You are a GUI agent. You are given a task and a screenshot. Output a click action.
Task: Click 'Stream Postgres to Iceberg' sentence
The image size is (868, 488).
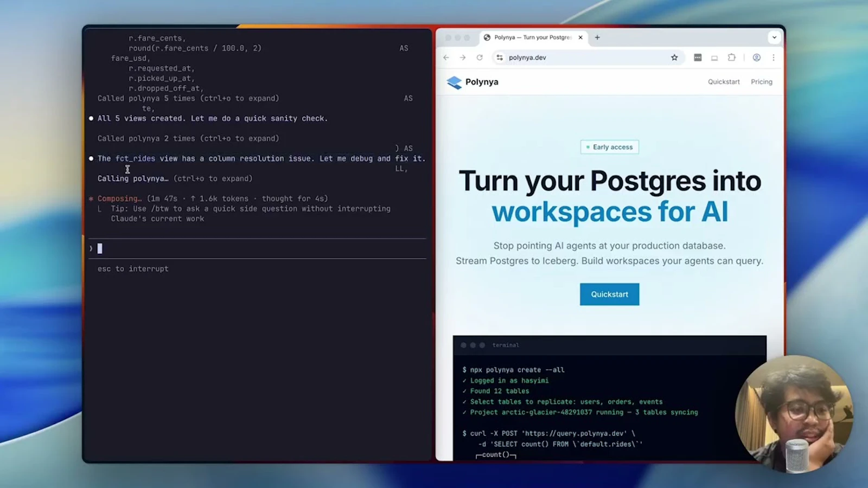click(x=518, y=261)
